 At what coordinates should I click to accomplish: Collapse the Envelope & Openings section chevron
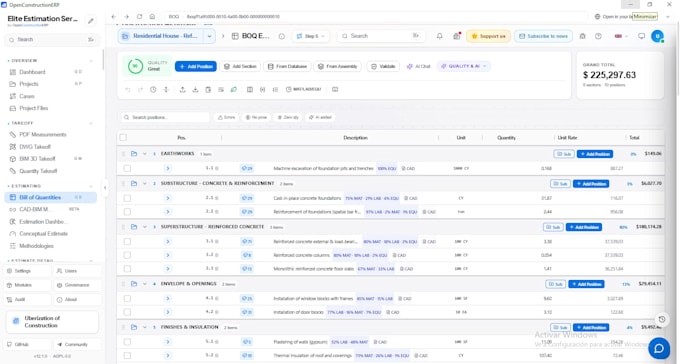point(145,284)
